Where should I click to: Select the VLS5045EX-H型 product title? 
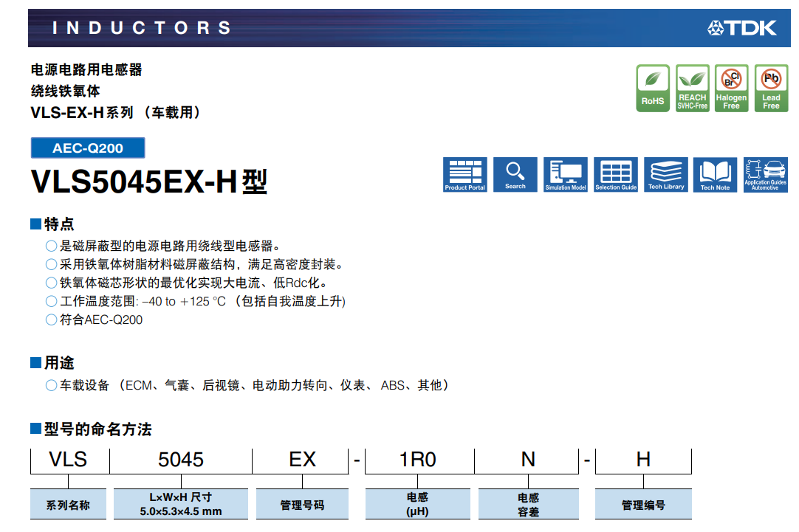[148, 182]
